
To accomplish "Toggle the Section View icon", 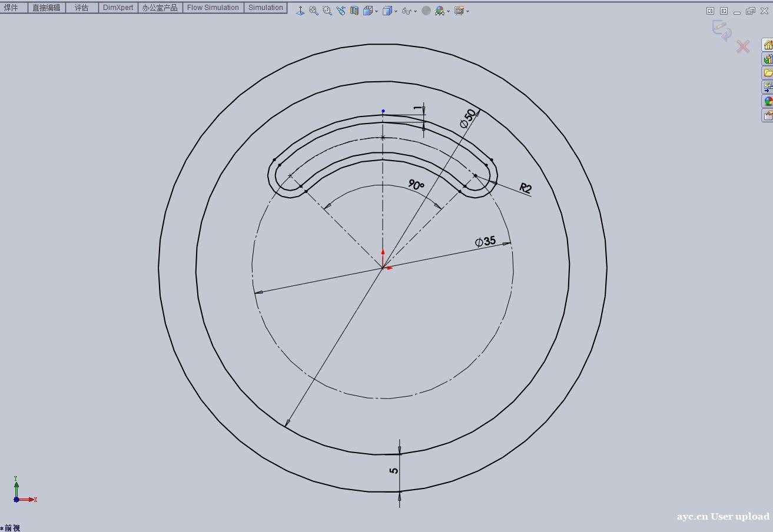I will [x=354, y=11].
